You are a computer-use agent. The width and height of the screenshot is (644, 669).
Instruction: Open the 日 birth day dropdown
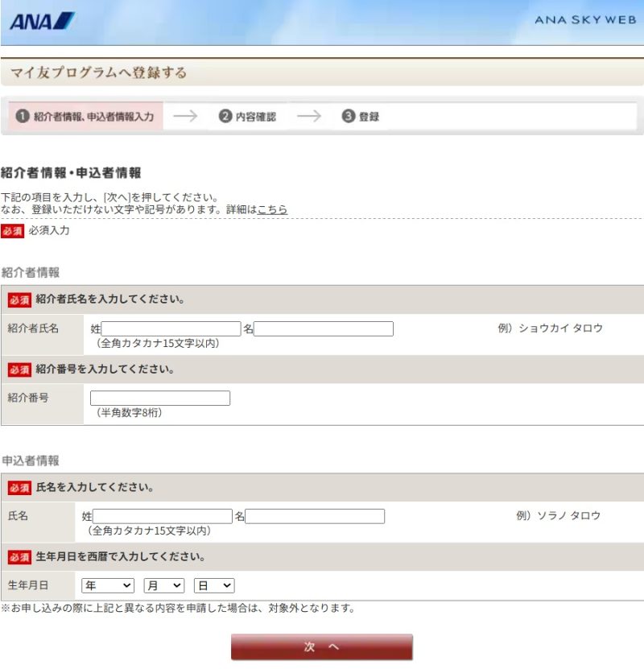[x=214, y=586]
